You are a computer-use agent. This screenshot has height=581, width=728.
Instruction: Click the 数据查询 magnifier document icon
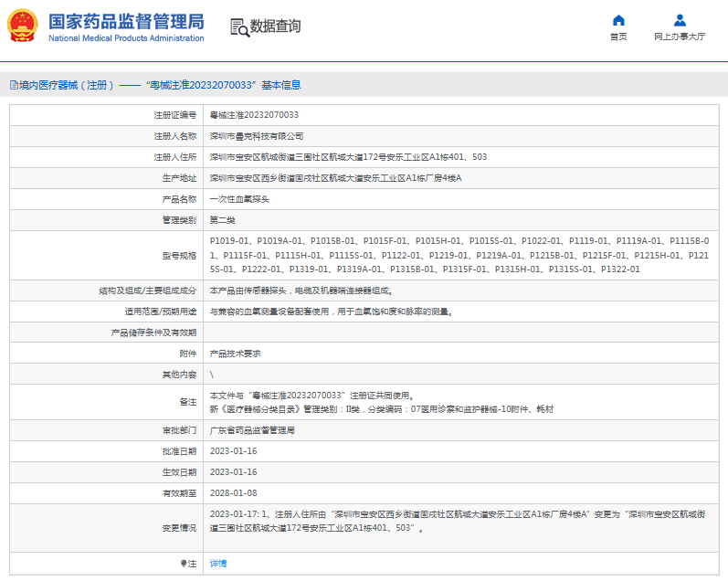tap(239, 27)
